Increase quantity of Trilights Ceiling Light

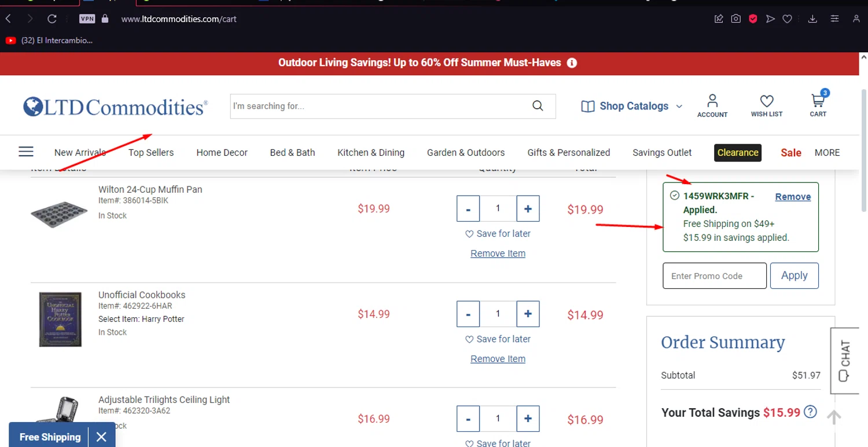point(528,419)
